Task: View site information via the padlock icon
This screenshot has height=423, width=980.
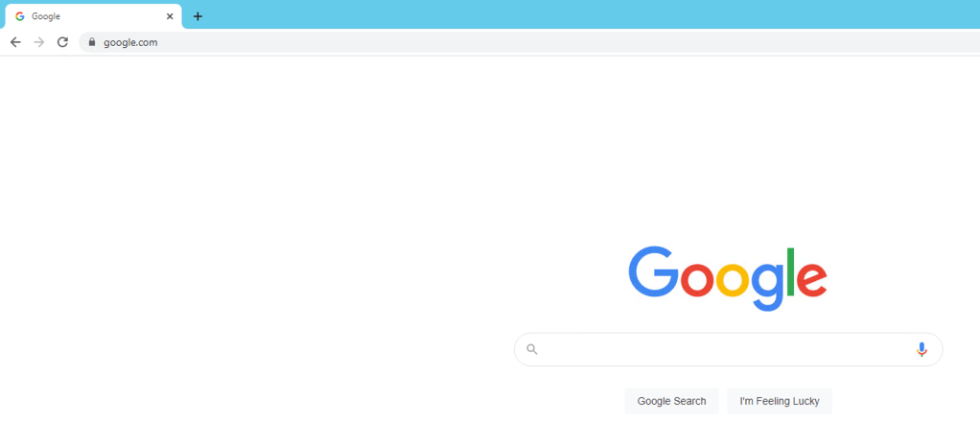Action: [x=92, y=42]
